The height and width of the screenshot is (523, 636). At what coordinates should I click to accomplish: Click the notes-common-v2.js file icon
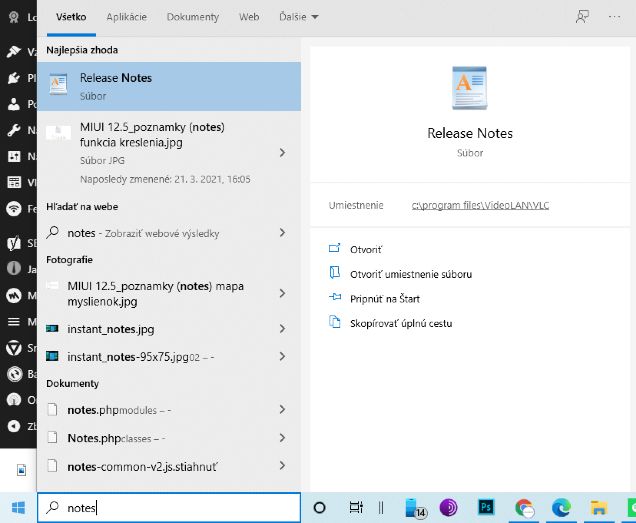click(x=52, y=465)
